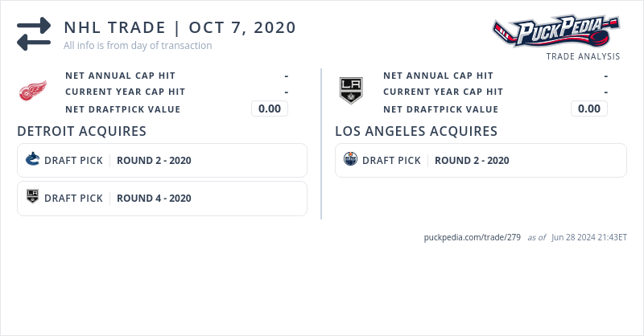Click the 'Jun 28 2024 21:43ET' timestamp

tap(589, 237)
